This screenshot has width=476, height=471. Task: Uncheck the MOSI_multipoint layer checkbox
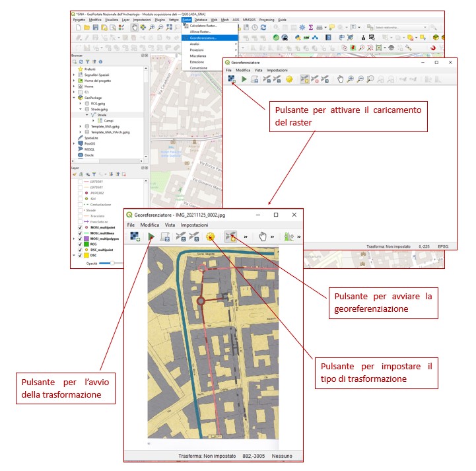coord(81,228)
